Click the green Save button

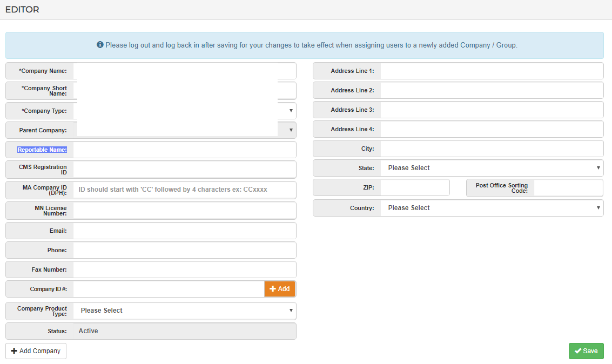pyautogui.click(x=586, y=351)
